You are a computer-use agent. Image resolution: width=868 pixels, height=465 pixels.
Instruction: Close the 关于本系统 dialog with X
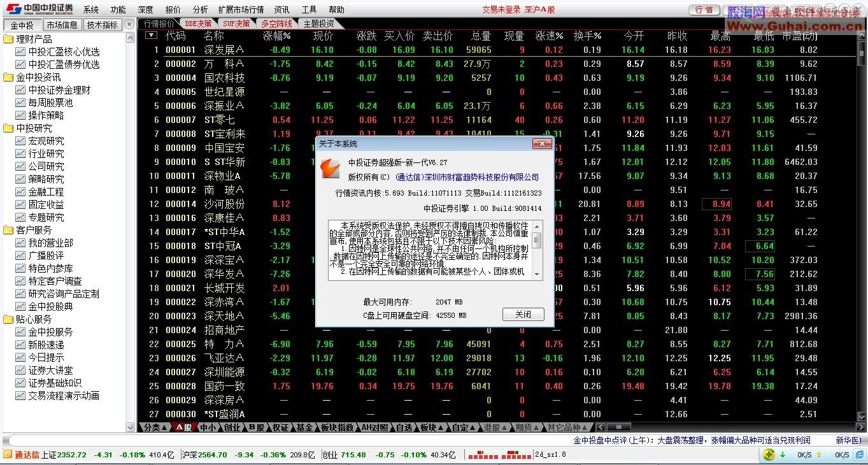[542, 143]
